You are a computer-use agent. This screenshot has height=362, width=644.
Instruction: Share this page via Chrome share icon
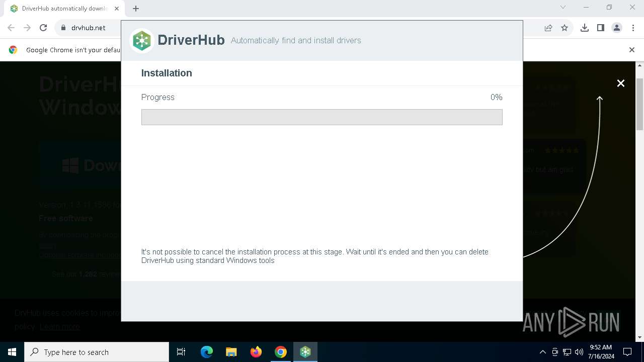tap(548, 28)
